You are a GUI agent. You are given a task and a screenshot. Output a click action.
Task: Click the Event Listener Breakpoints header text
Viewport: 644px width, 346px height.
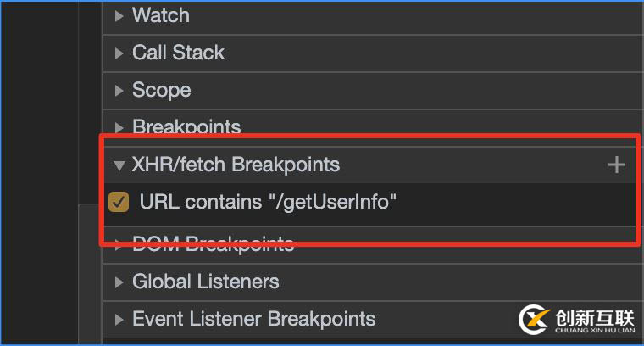click(253, 319)
